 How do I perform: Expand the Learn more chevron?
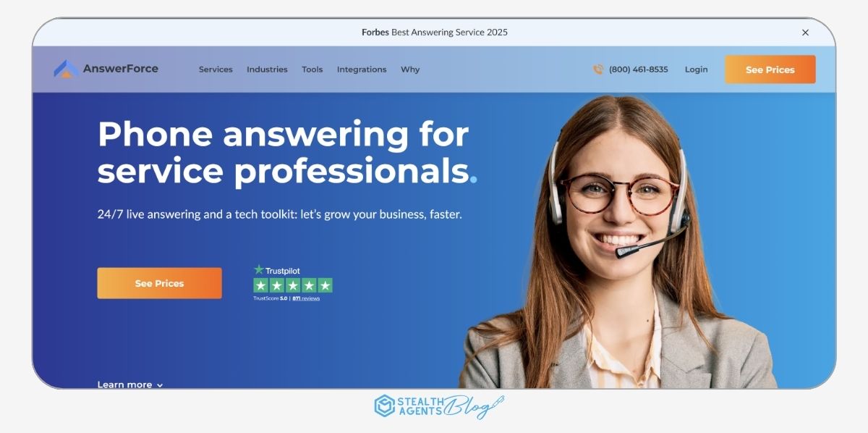point(160,385)
